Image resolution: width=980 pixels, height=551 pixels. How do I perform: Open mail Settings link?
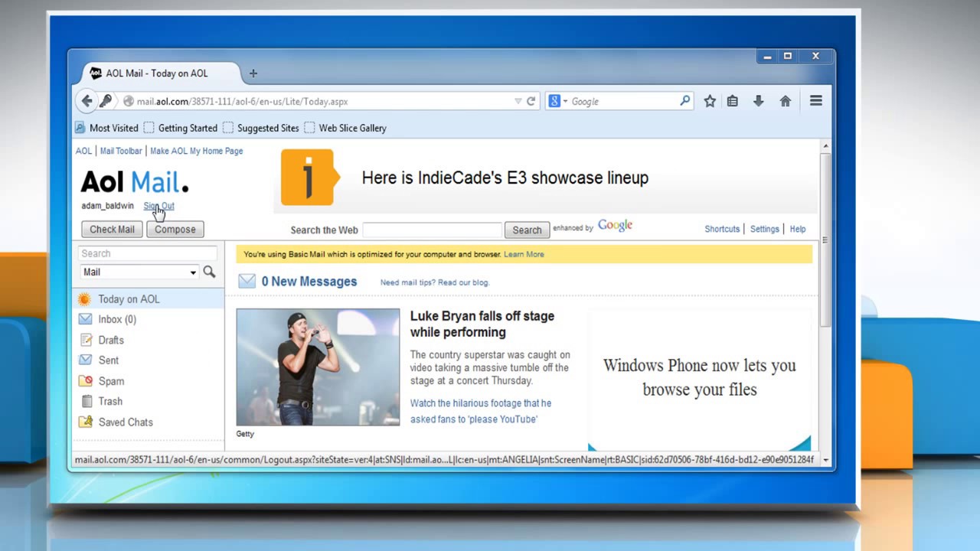[764, 229]
